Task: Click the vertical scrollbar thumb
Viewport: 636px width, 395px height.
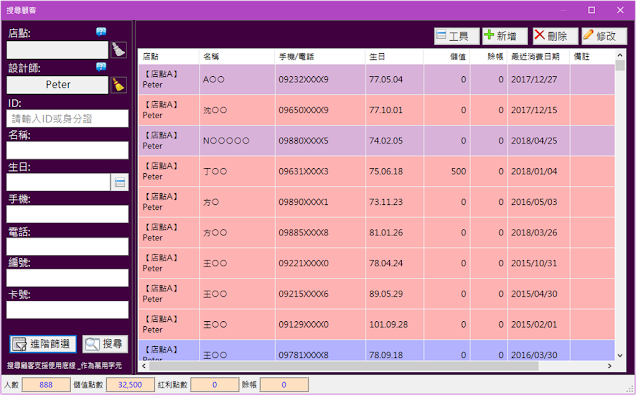Action: (620, 65)
